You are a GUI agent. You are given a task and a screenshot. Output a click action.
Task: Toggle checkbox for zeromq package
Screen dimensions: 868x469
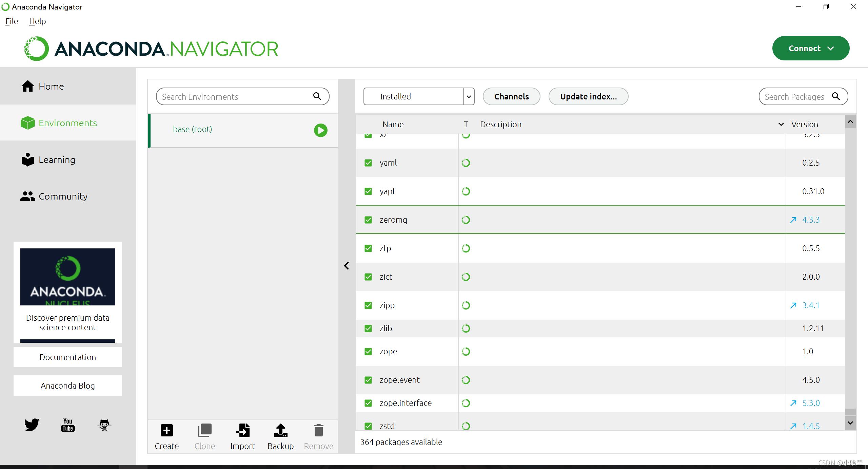pyautogui.click(x=369, y=220)
